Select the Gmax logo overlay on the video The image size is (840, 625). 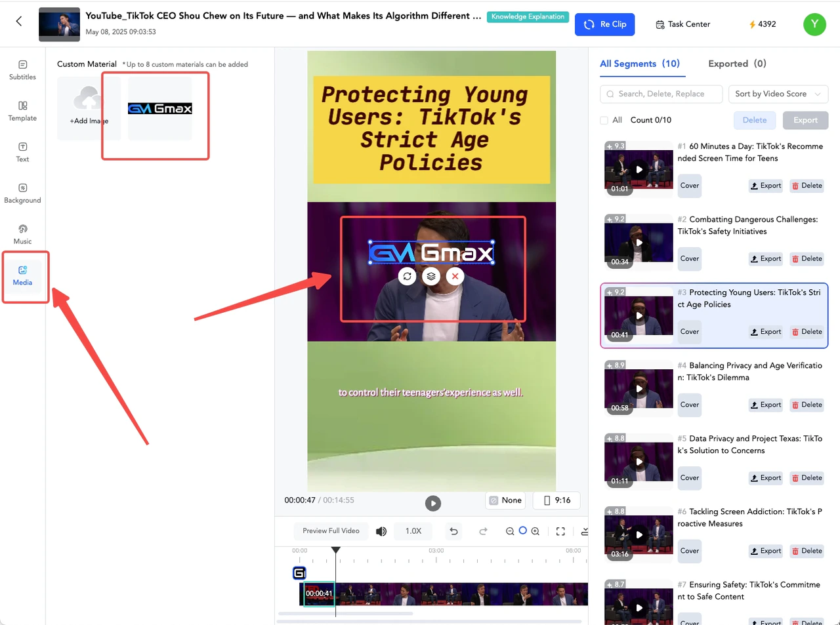[x=431, y=252]
